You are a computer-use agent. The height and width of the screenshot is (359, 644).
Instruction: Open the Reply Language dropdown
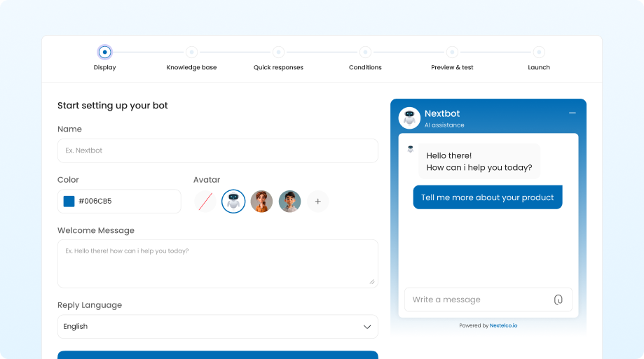(217, 327)
